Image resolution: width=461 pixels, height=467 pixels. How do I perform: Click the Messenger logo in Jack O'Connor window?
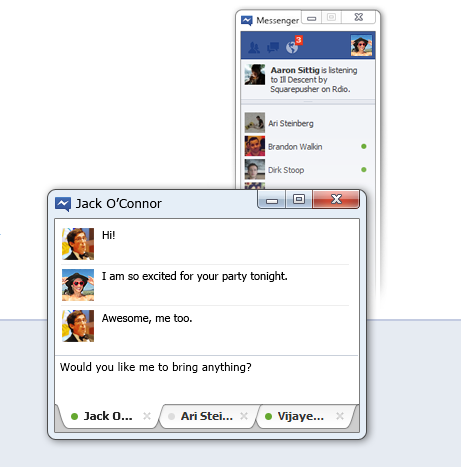(x=63, y=204)
